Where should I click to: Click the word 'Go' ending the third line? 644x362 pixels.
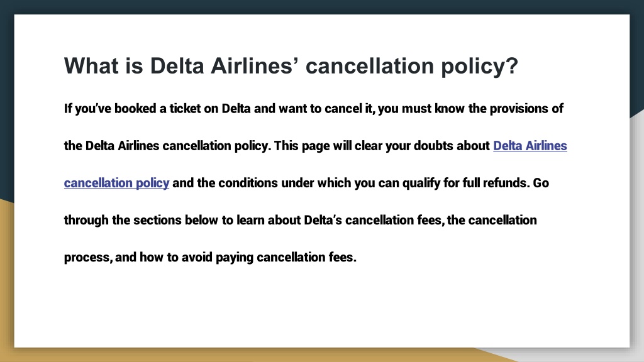pyautogui.click(x=540, y=183)
